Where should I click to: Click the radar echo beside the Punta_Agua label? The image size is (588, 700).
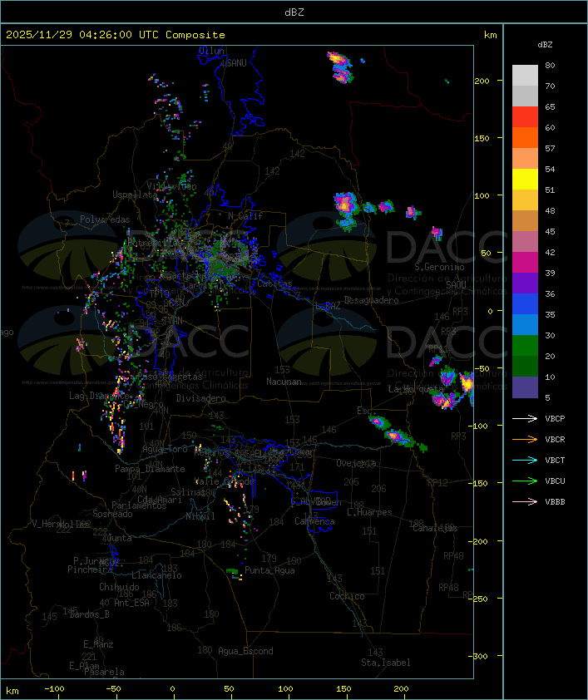click(234, 573)
